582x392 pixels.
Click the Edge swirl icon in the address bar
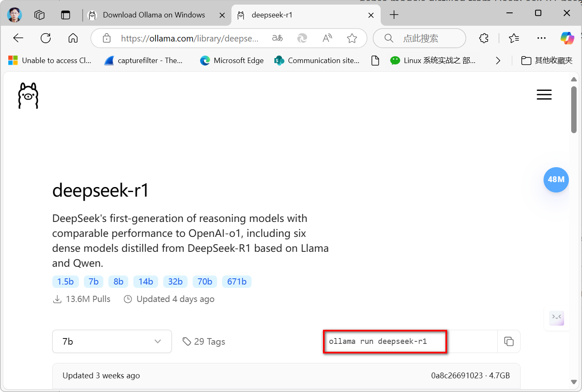pyautogui.click(x=302, y=38)
